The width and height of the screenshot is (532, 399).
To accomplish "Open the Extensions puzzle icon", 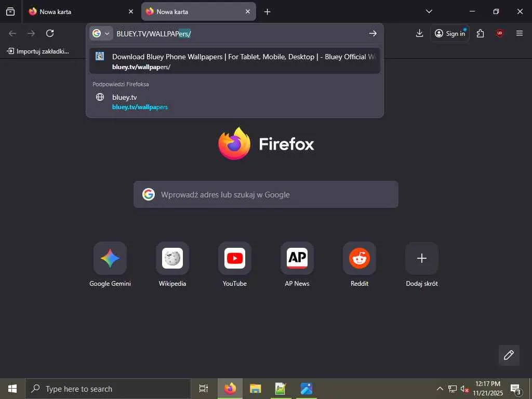I will tap(480, 33).
